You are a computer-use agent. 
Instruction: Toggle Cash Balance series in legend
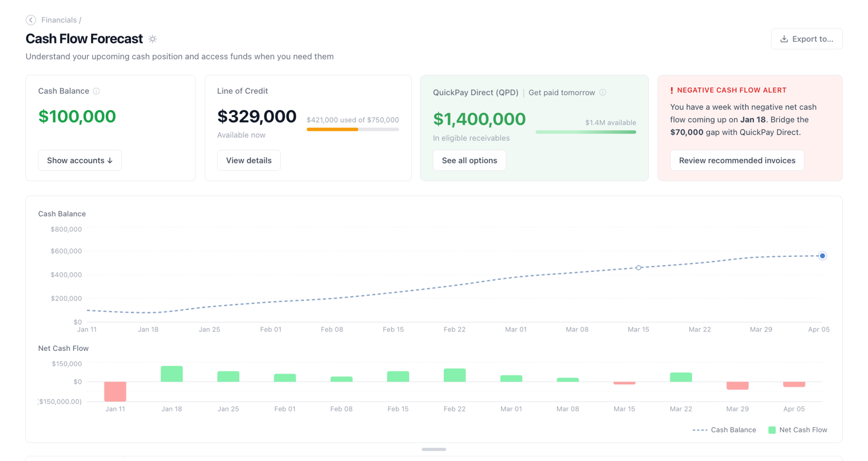click(724, 430)
